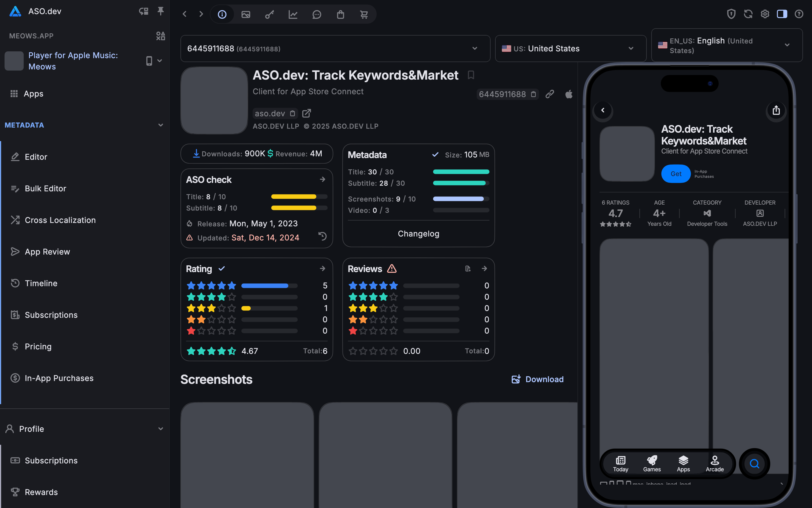Pin the sidebar with the pin icon
This screenshot has width=812, height=508.
coord(161,11)
